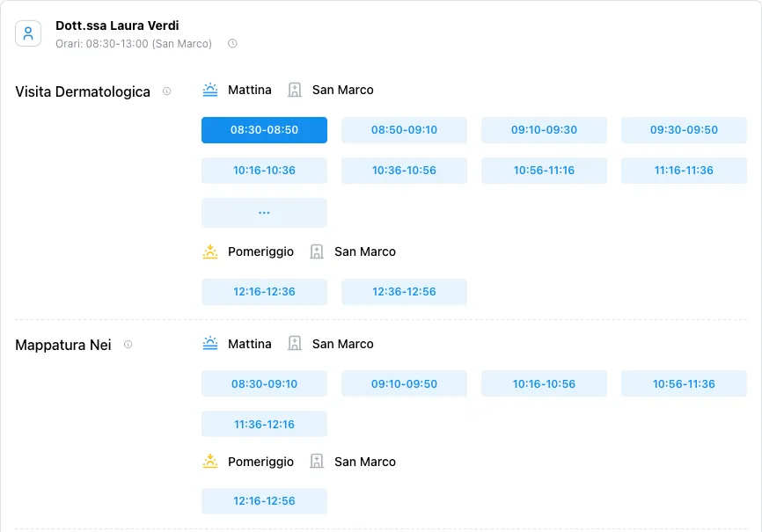762x532 pixels.
Task: Book the 10:16-10:36 morning slot
Action: point(264,171)
